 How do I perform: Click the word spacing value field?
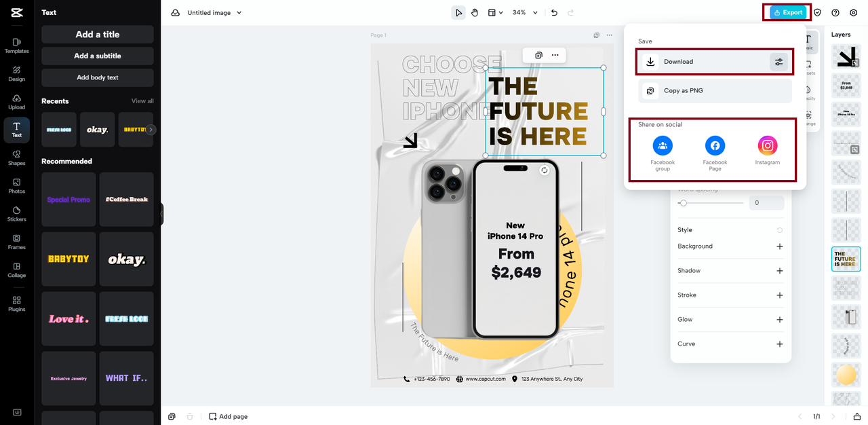[x=766, y=203]
